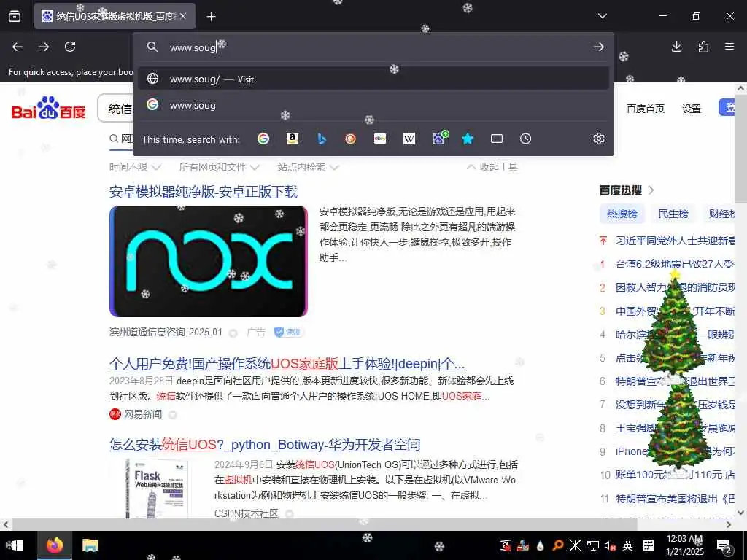Select eBay search engine icon
This screenshot has width=747, height=560.
tap(380, 139)
